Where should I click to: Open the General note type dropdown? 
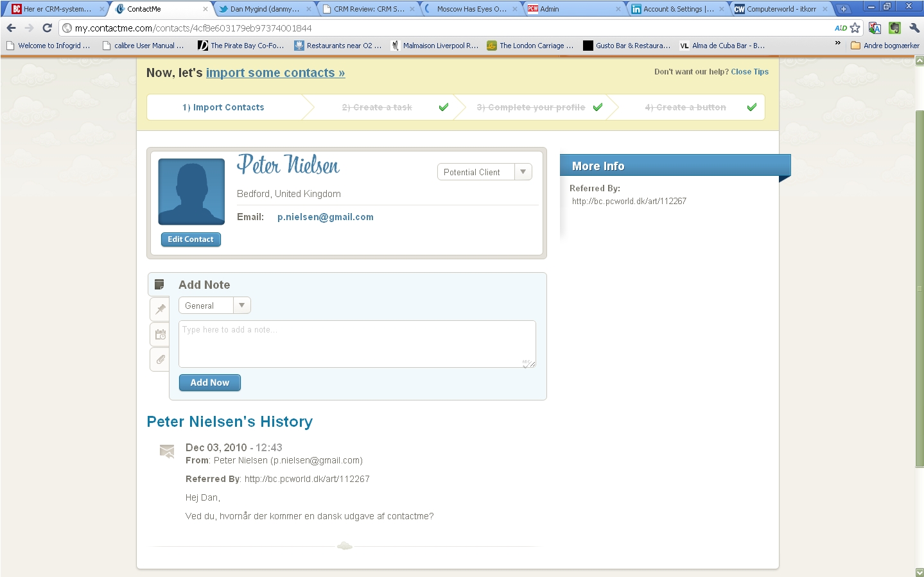coord(241,306)
